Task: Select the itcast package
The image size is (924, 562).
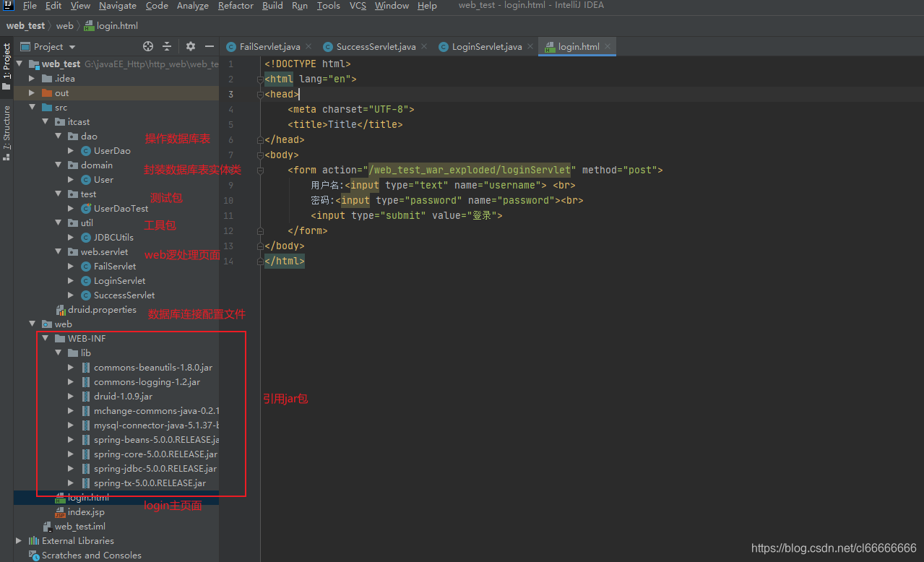Action: [x=78, y=122]
